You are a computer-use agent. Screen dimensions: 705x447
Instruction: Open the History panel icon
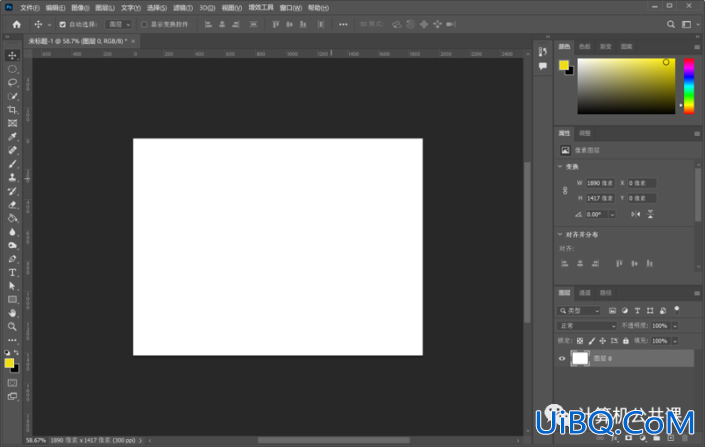543,52
